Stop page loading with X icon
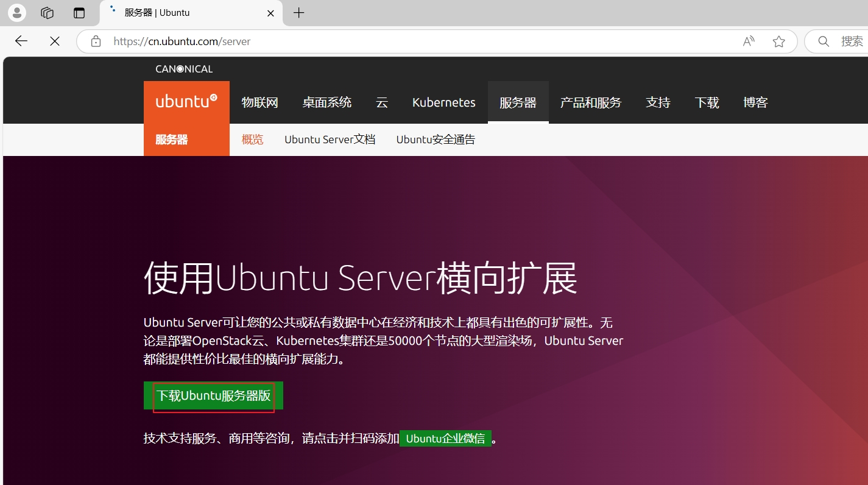The height and width of the screenshot is (485, 868). pyautogui.click(x=55, y=41)
